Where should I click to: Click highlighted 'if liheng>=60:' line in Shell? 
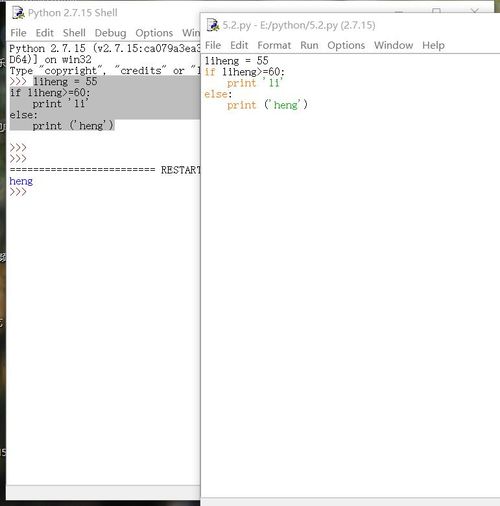pyautogui.click(x=50, y=92)
